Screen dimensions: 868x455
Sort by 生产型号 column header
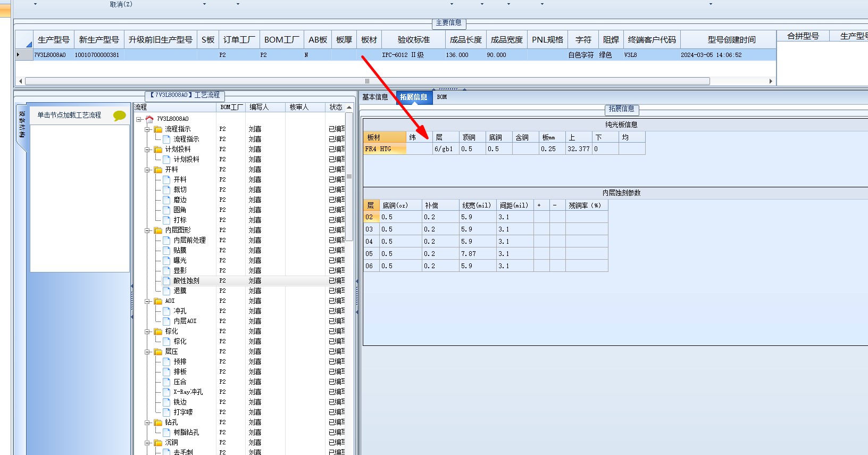53,40
